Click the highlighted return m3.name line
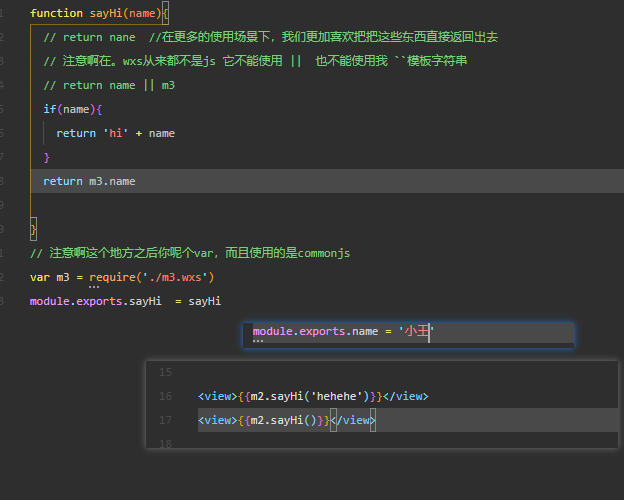The height and width of the screenshot is (500, 624). coord(89,181)
